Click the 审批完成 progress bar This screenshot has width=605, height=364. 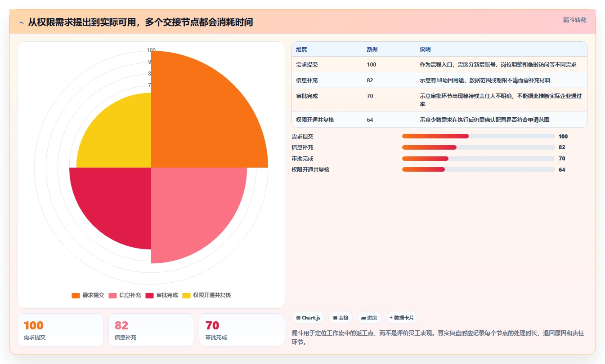(478, 159)
